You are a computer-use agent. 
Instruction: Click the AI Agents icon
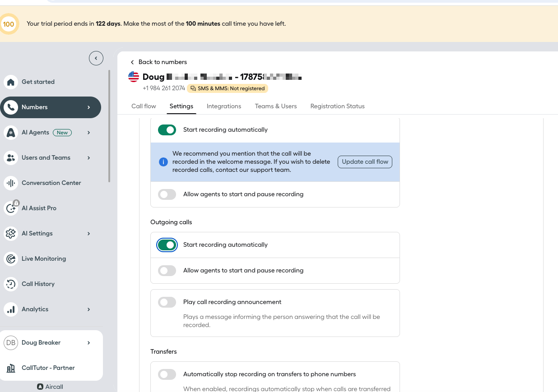[x=11, y=133]
